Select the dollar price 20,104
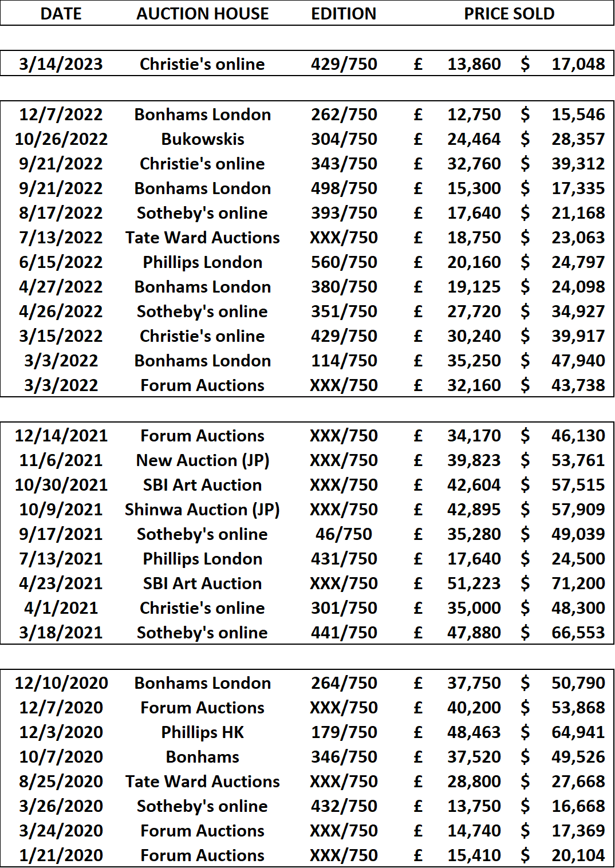The height and width of the screenshot is (868, 615). coord(578,855)
